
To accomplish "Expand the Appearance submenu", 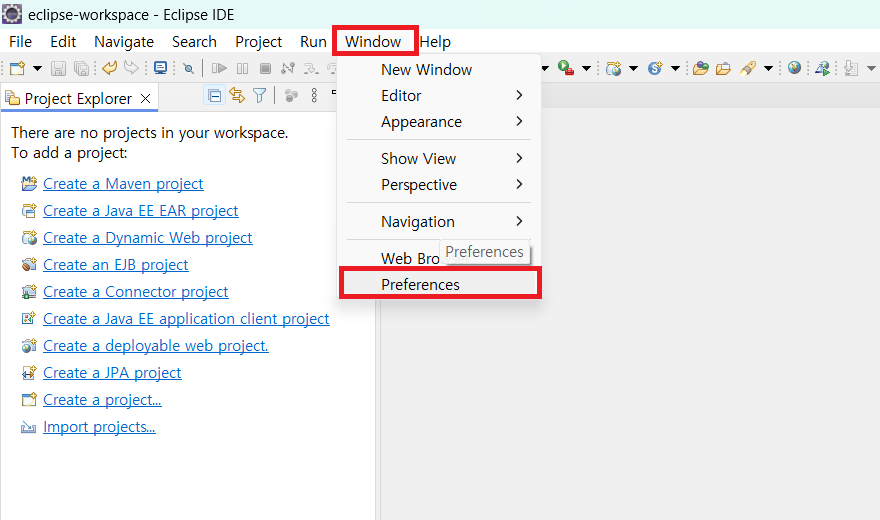I will 439,122.
